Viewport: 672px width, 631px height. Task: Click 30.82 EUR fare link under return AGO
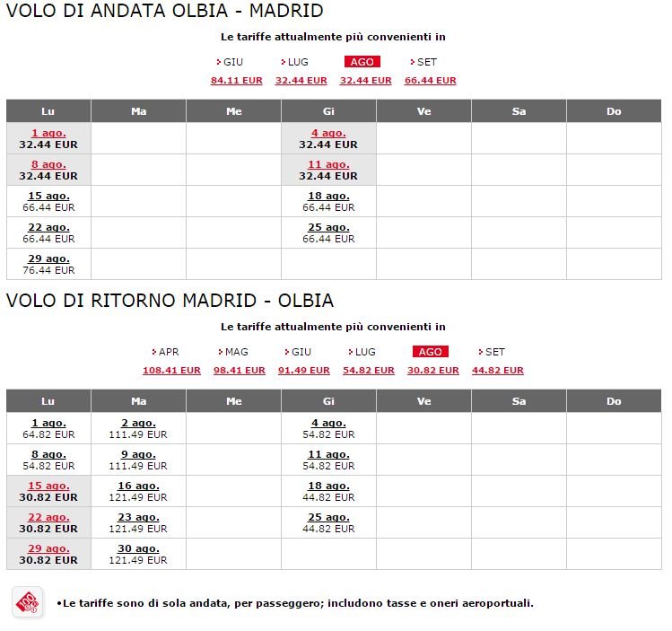433,370
